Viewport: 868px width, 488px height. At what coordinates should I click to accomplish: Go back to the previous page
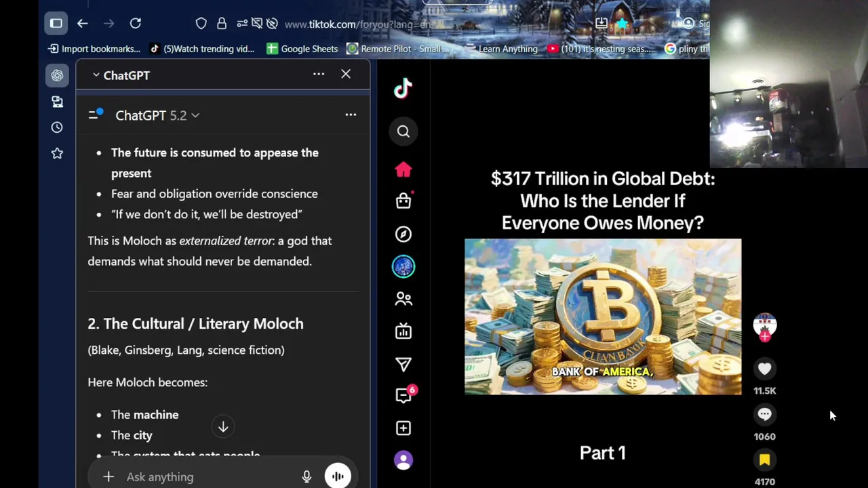point(83,24)
